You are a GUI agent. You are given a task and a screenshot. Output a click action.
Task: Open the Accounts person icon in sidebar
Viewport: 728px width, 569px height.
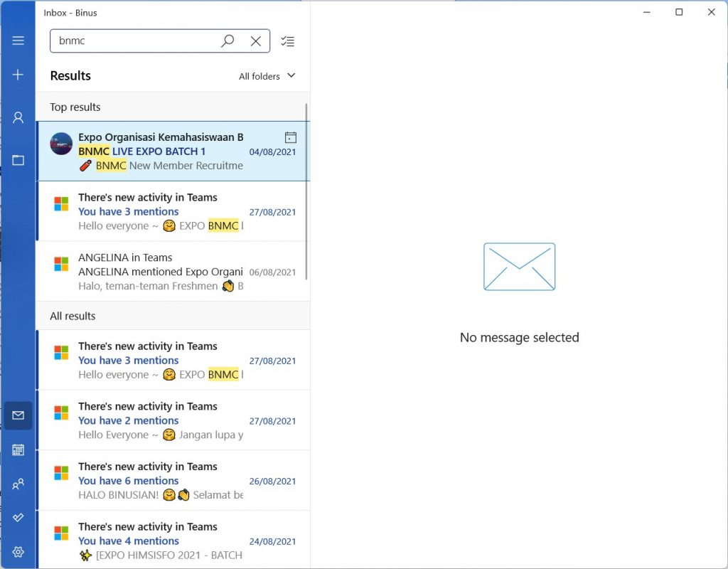point(18,117)
